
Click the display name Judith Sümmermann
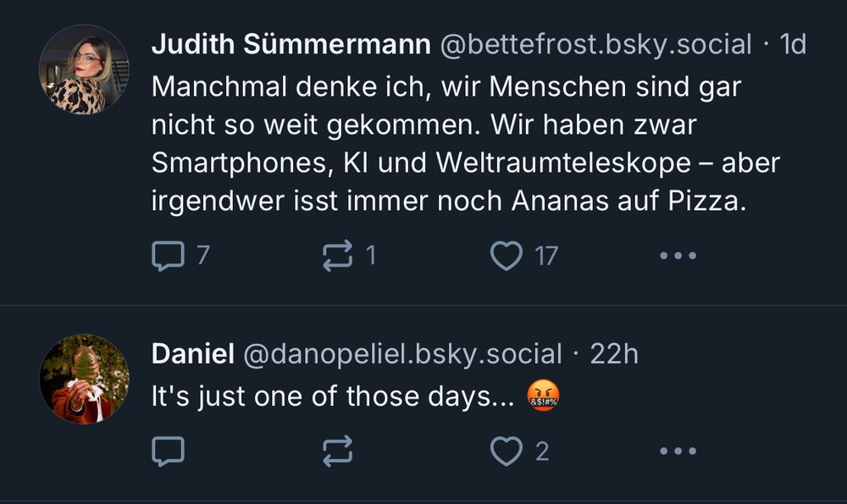coord(291,45)
